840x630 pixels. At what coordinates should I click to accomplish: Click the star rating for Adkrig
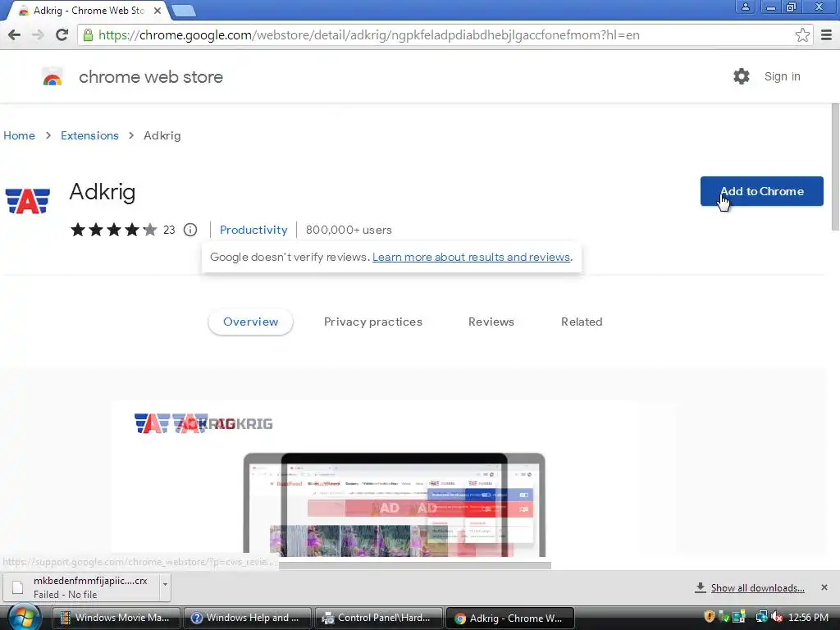[113, 230]
